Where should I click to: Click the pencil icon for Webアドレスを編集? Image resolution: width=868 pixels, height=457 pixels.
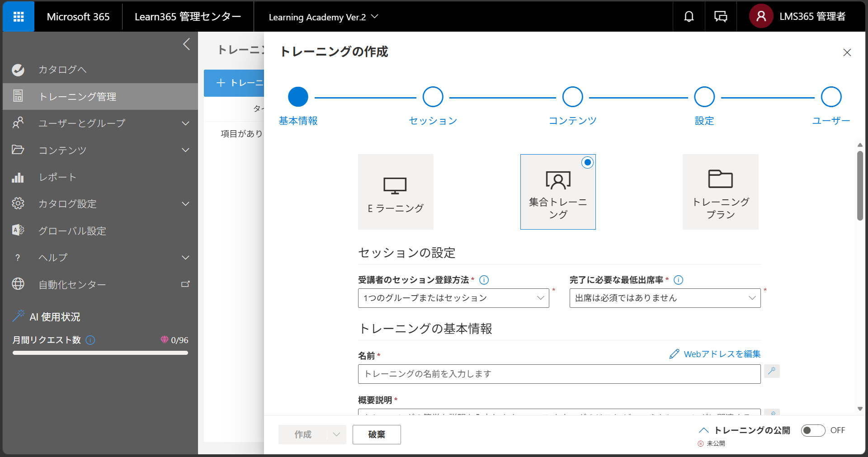coord(674,354)
